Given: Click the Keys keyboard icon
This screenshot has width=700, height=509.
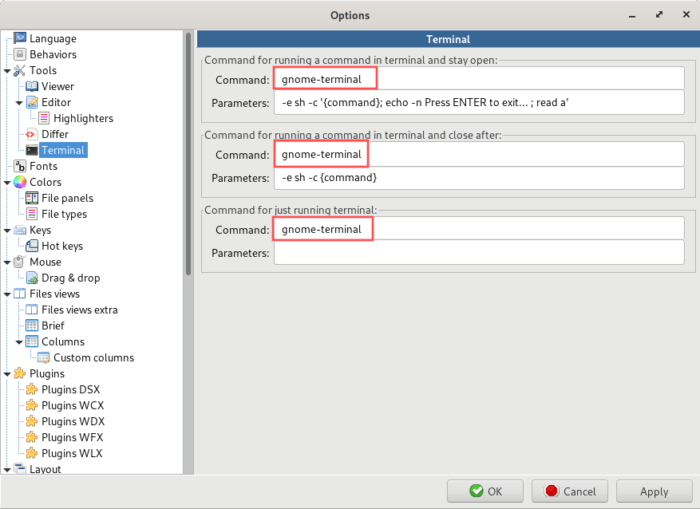Looking at the screenshot, I should pyautogui.click(x=20, y=230).
